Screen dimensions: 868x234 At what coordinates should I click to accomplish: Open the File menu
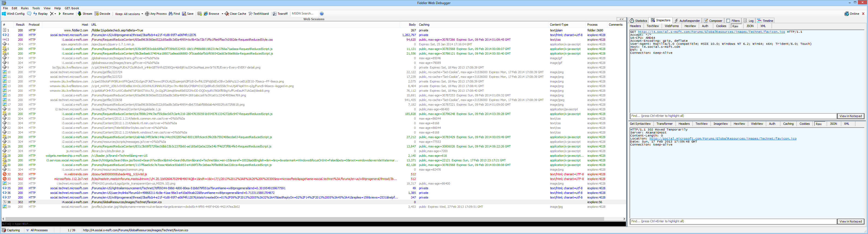(5, 8)
